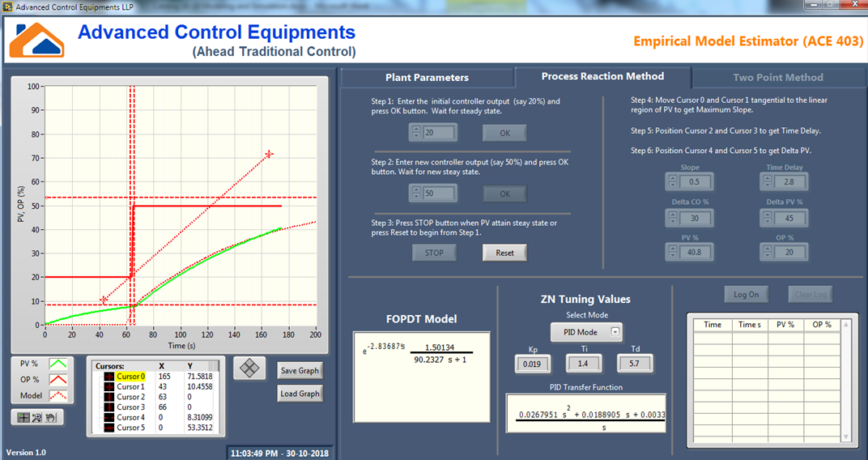Open the Model dotted plot style swatch
This screenshot has width=868, height=460.
click(58, 395)
